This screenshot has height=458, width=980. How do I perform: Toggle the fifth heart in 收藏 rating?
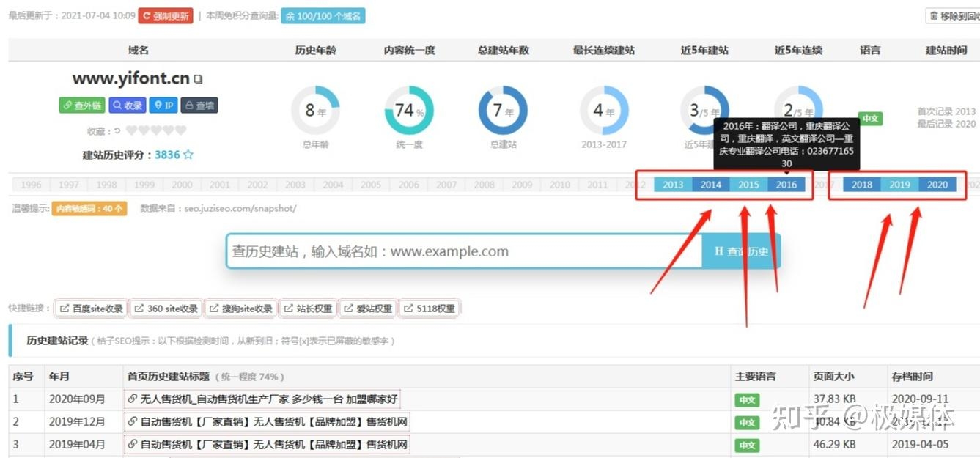179,130
